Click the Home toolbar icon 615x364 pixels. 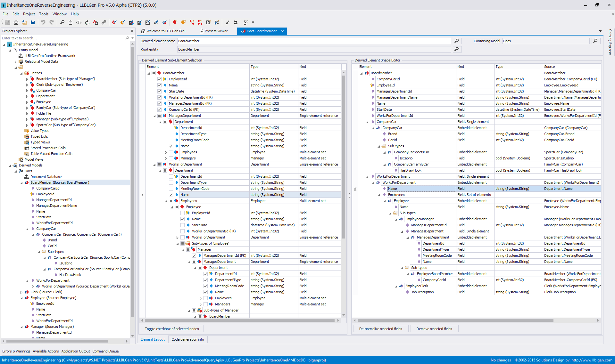pos(16,22)
